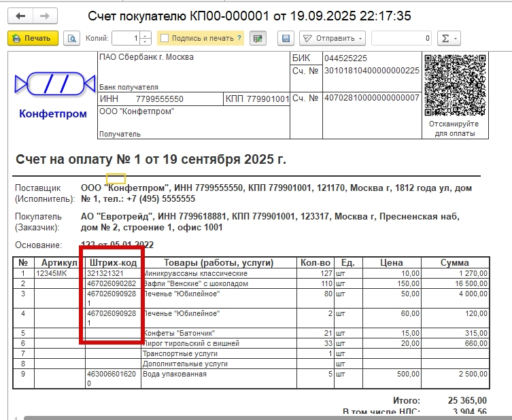This screenshot has height=420, width=512.
Task: Decrease copies with the down stepper arrow
Action: (146, 41)
